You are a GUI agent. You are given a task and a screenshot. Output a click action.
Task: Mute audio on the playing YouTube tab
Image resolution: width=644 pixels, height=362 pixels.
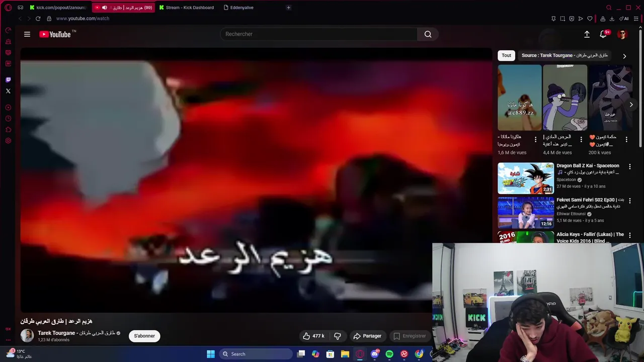coord(105,8)
